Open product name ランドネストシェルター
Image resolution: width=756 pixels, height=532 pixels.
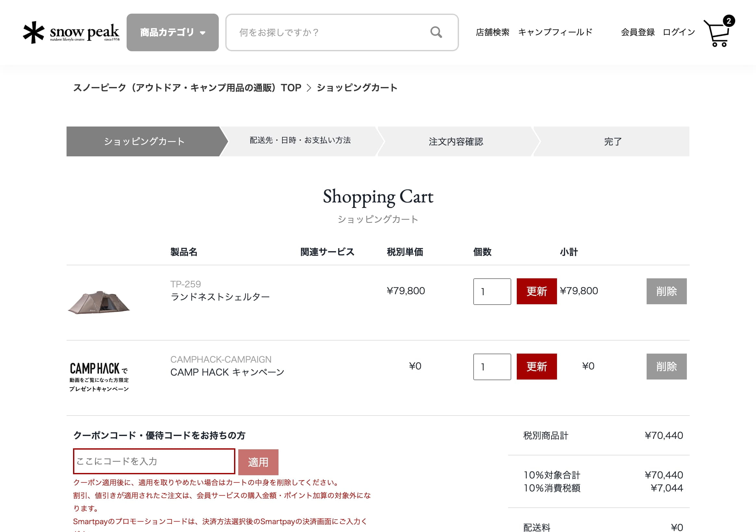[220, 297]
